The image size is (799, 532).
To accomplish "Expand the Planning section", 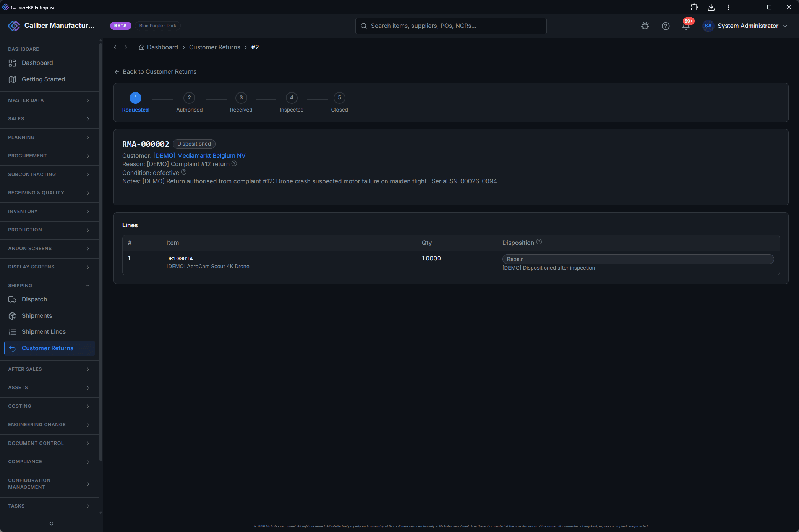I will [49, 137].
